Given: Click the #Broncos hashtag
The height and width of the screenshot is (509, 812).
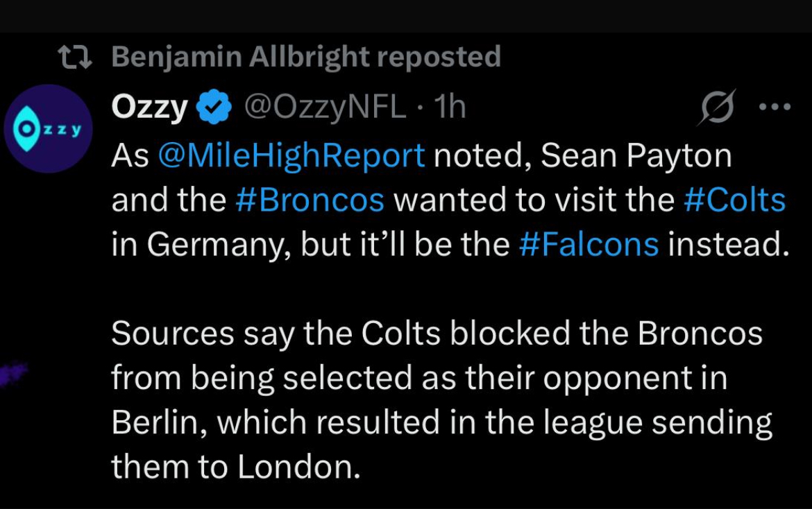Looking at the screenshot, I should tap(310, 200).
